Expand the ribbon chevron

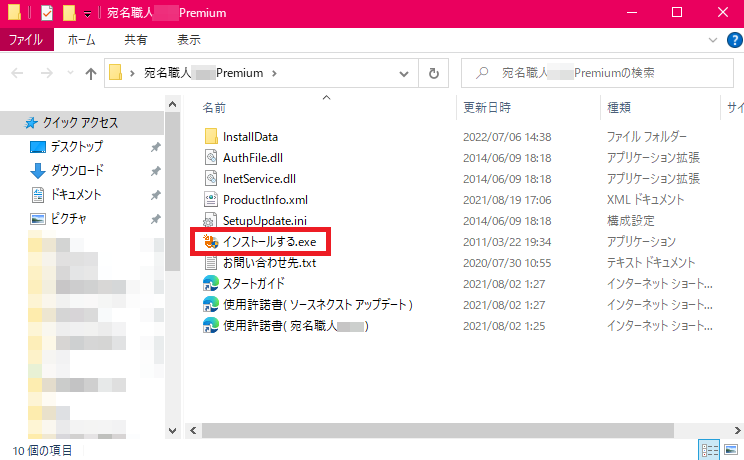pyautogui.click(x=713, y=40)
